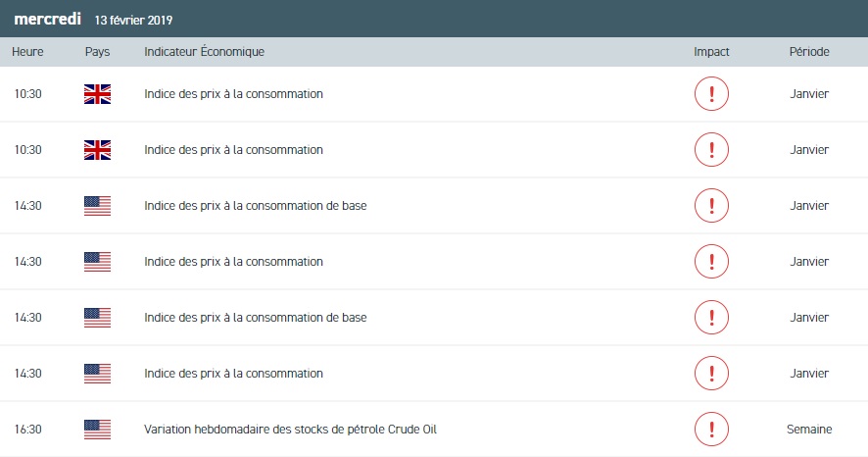868x457 pixels.
Task: Click the US flag in the first 14:30 row
Action: (98, 206)
